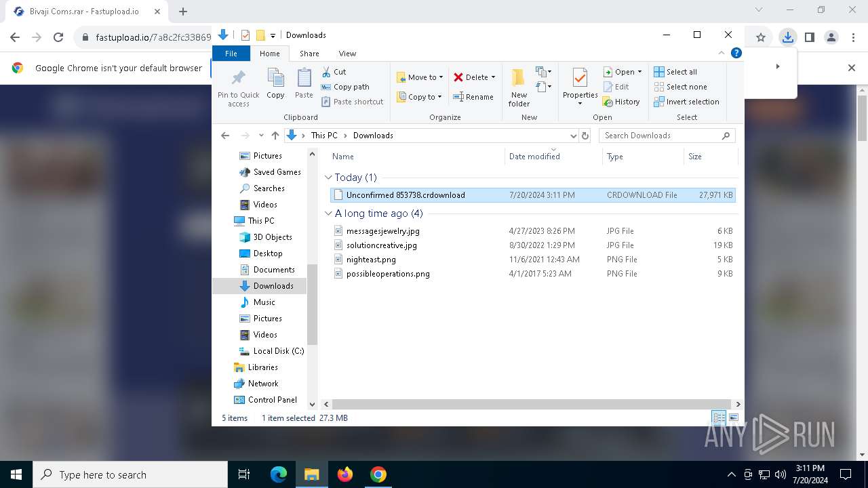Select solutioncreative.jpg file

point(381,245)
